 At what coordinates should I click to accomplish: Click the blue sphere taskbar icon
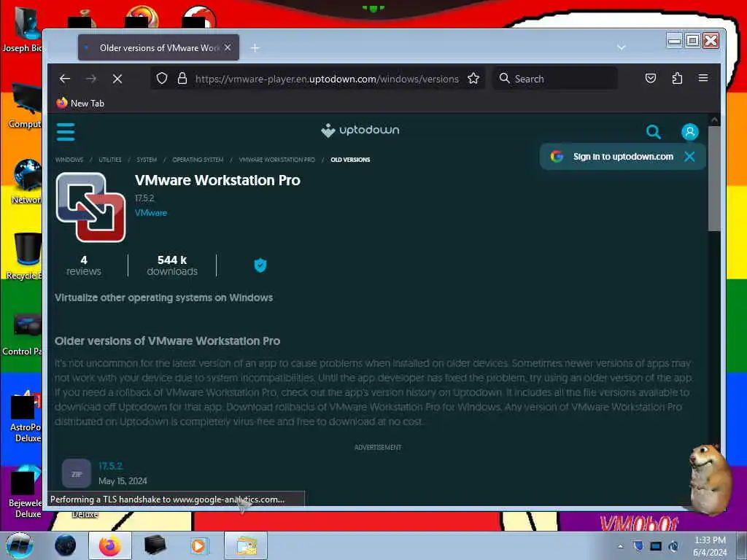(65, 545)
